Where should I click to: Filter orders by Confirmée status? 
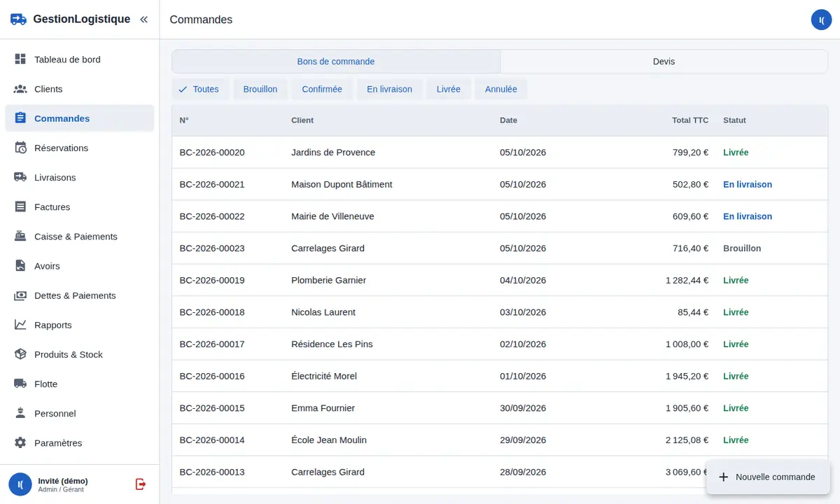(322, 89)
